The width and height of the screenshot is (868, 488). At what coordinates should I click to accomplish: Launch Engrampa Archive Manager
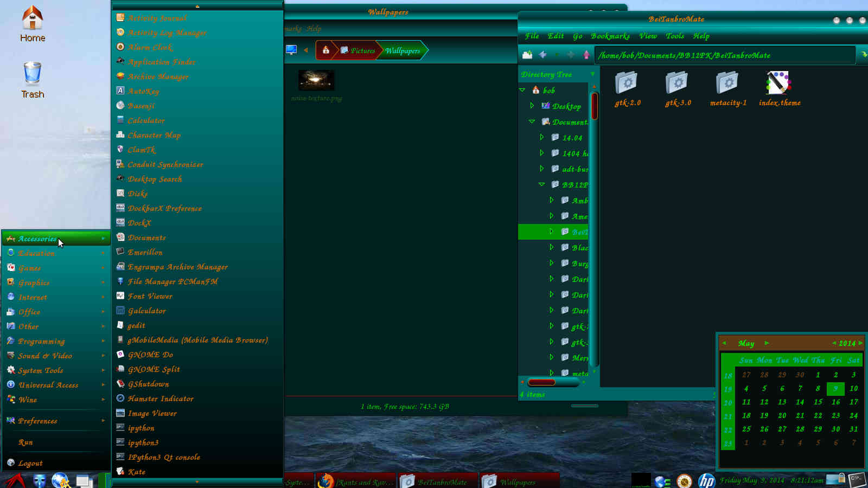coord(197,267)
